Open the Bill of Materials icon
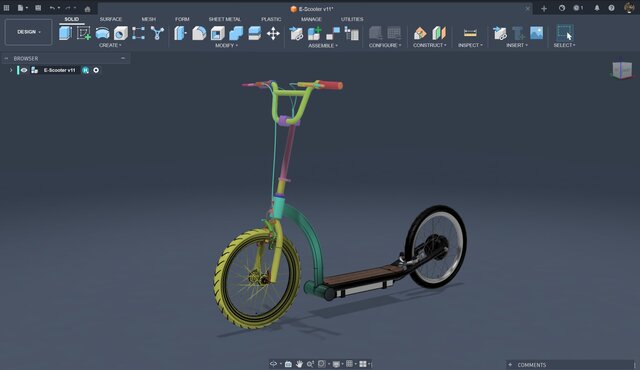The width and height of the screenshot is (640, 370). [351, 33]
